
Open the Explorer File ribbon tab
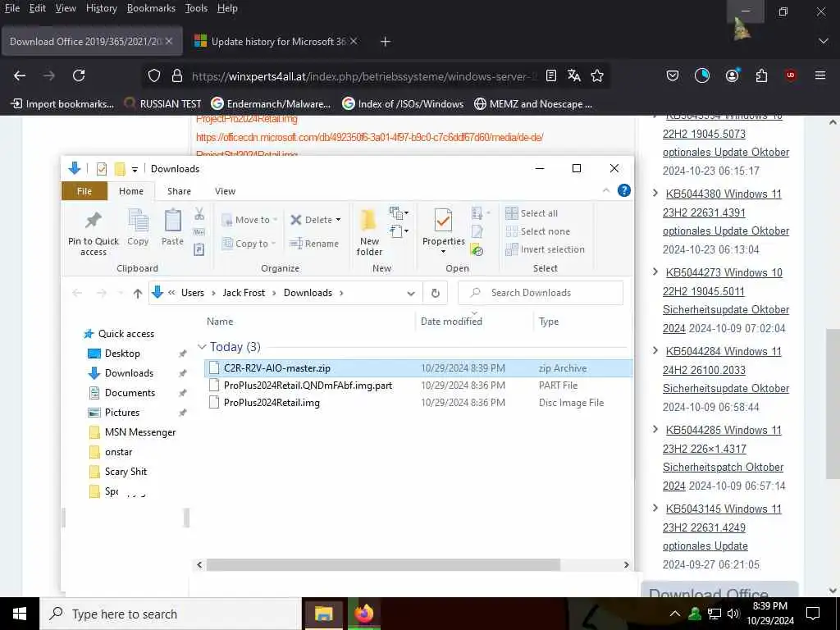click(84, 191)
